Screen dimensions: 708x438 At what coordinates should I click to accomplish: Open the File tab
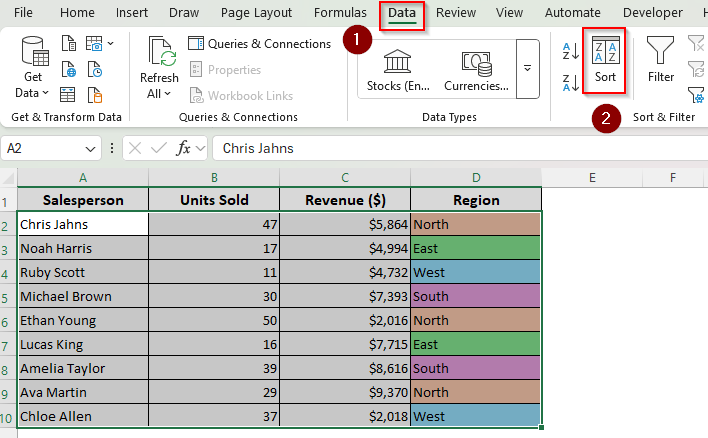23,13
